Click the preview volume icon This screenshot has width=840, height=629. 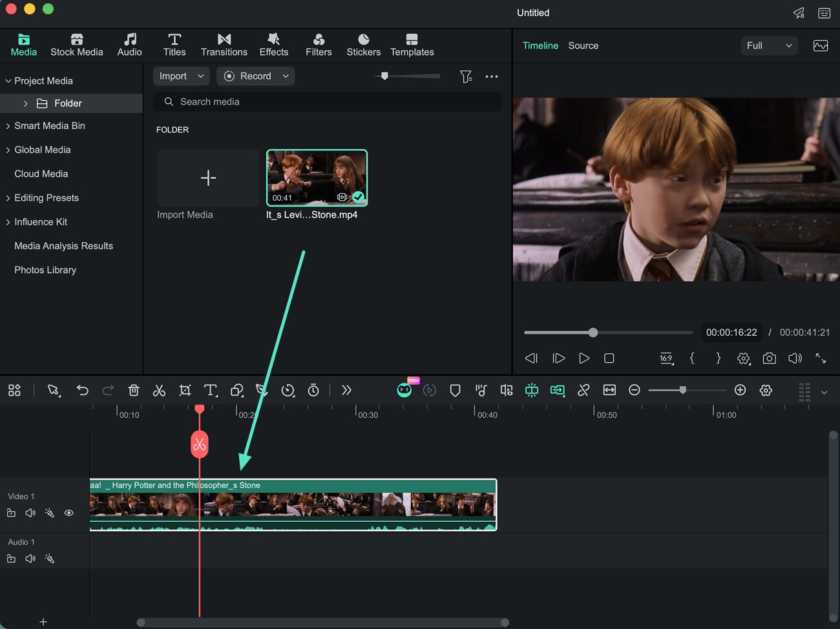pyautogui.click(x=795, y=358)
